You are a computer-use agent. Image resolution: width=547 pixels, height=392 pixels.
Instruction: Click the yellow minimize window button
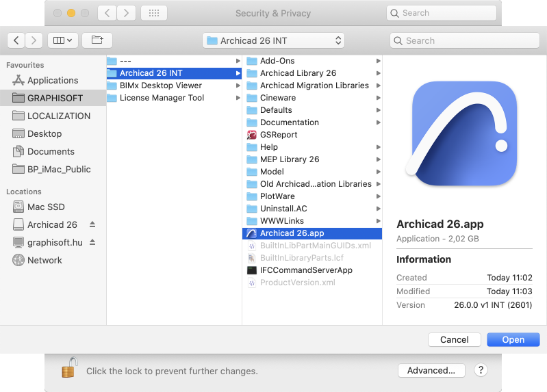(x=71, y=13)
